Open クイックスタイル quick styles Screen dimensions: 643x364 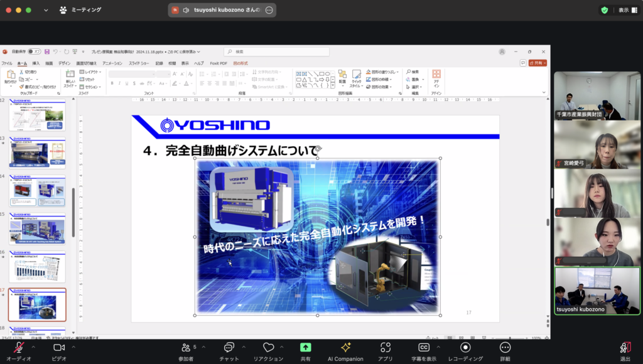[x=356, y=78]
